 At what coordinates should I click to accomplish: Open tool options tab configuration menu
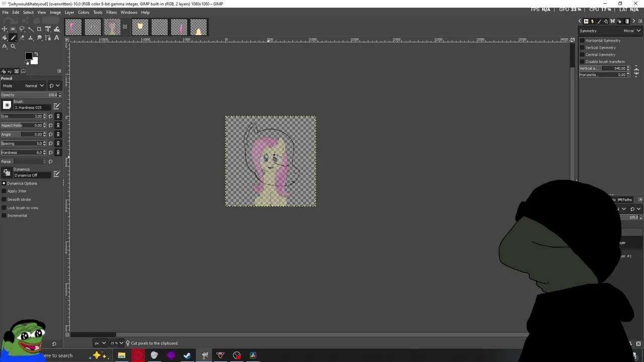pos(59,71)
